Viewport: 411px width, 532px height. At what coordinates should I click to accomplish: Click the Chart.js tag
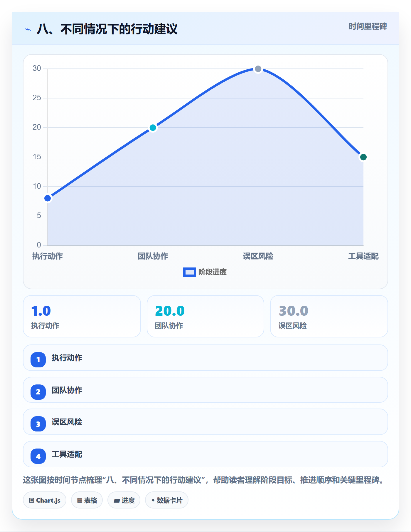[x=45, y=500]
